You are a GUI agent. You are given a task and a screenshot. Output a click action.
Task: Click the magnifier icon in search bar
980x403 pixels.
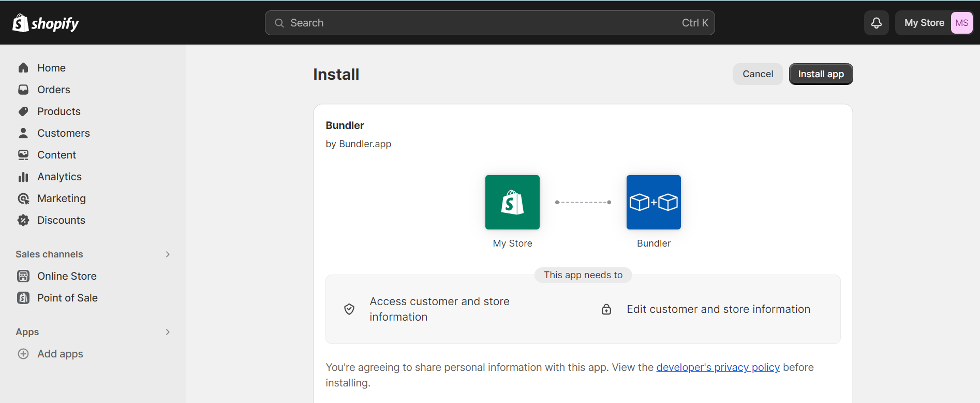[x=279, y=23]
